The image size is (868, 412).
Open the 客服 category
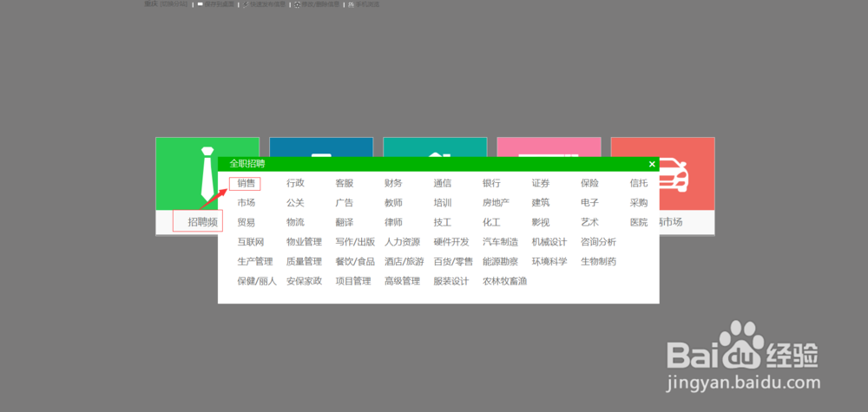345,183
